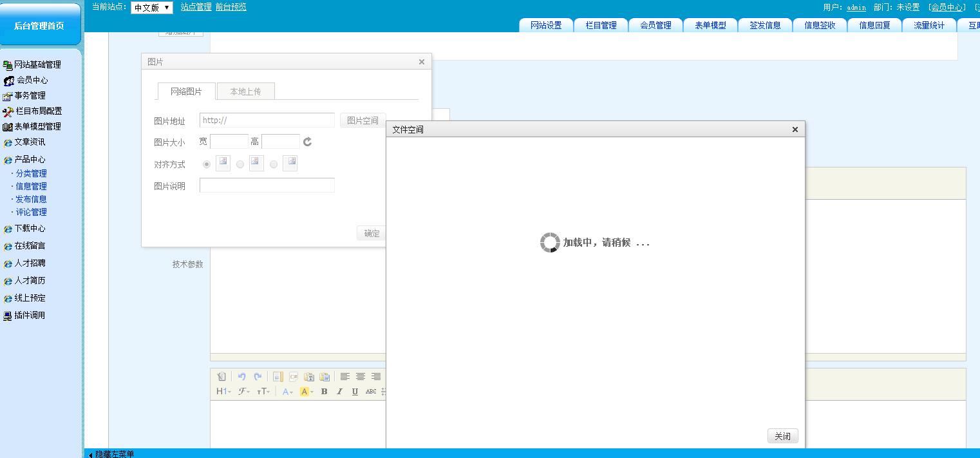Screen dimensions: 980x458
Task: Click the 关闭 button in 文件空间 dialog
Action: click(782, 436)
